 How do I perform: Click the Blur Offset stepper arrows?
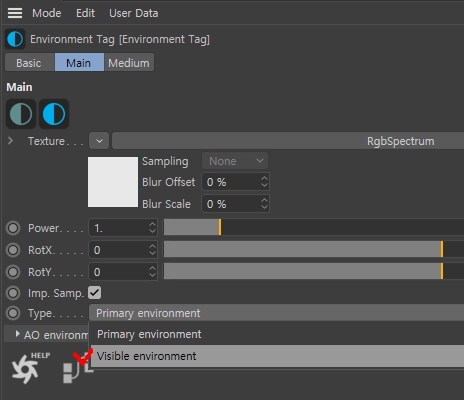coord(264,182)
